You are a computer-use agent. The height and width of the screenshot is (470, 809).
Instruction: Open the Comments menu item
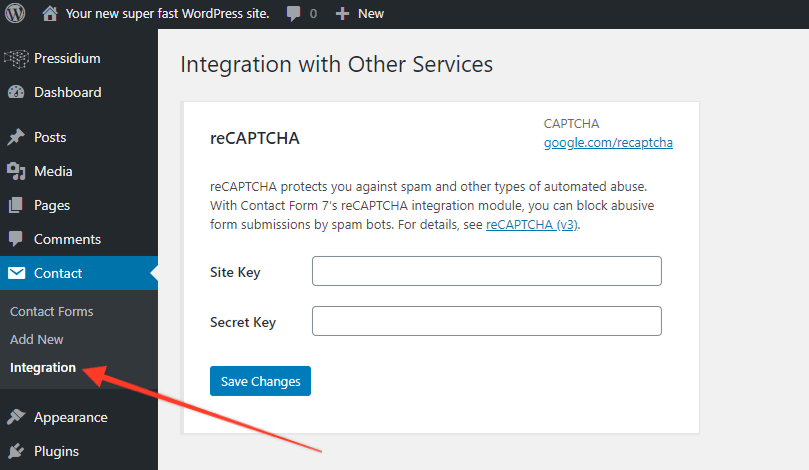(67, 239)
